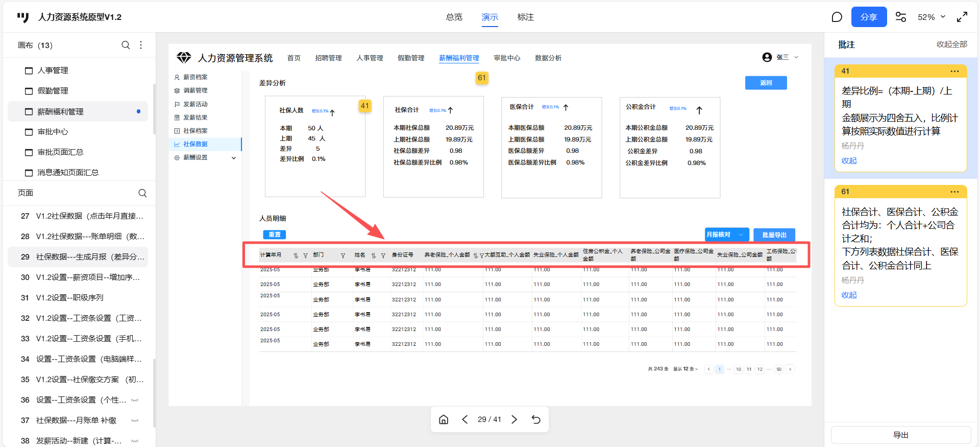Open the 52% zoom level dropdown

(x=932, y=17)
